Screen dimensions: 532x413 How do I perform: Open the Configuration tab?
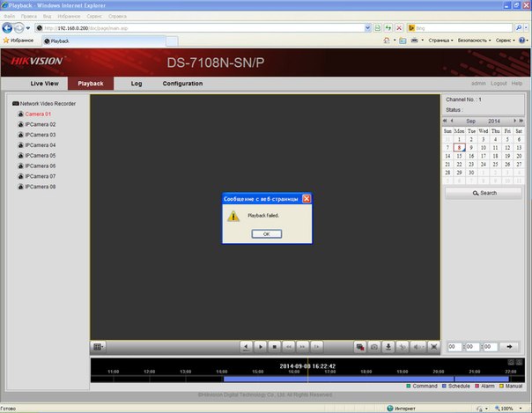coord(182,84)
